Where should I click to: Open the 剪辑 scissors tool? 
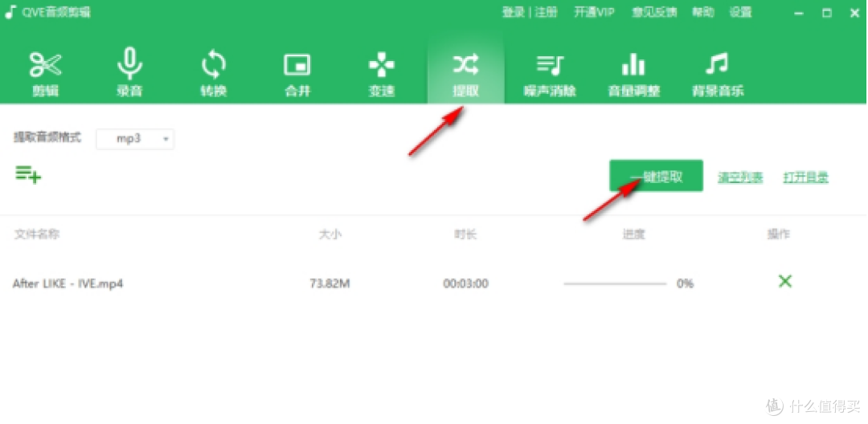click(x=45, y=75)
